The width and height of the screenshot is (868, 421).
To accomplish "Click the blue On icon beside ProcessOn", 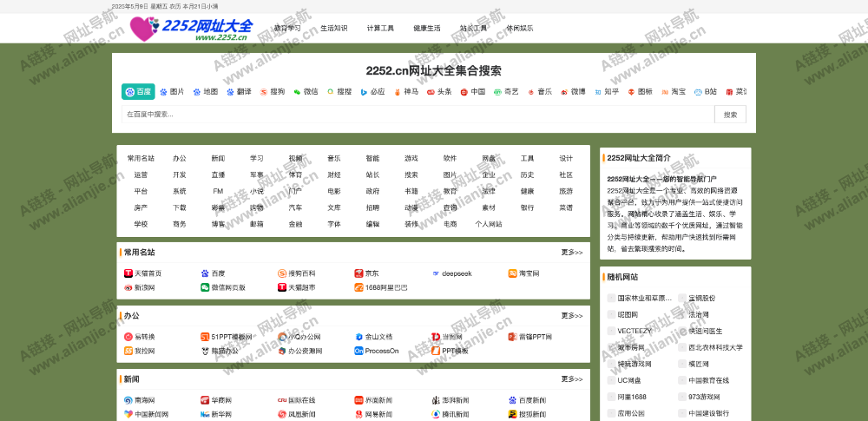I will [358, 351].
